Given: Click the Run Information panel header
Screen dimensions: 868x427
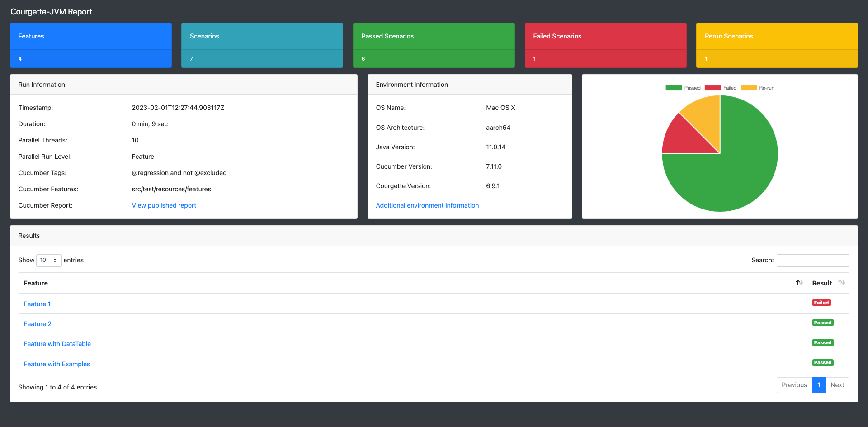Looking at the screenshot, I should pyautogui.click(x=184, y=85).
